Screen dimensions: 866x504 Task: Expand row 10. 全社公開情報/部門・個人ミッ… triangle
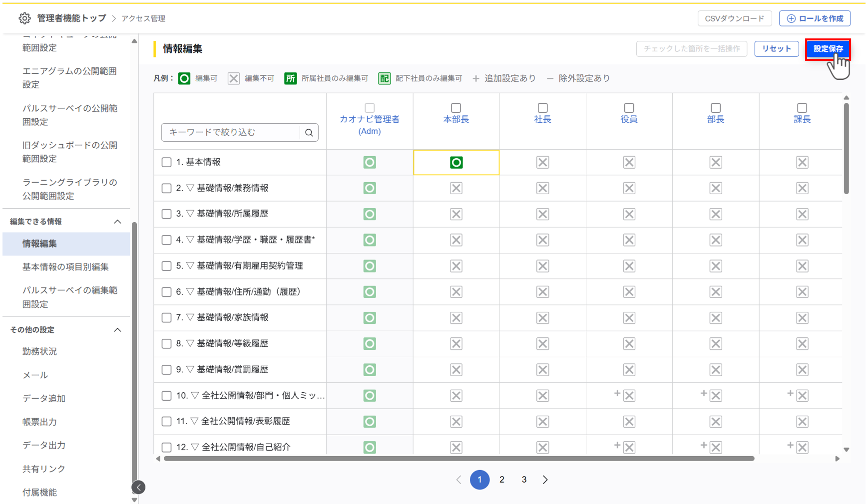pos(195,396)
